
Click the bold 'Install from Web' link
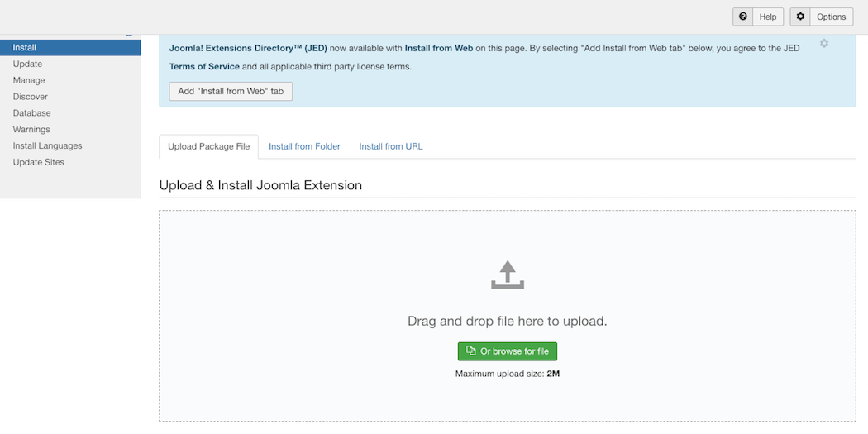[x=438, y=48]
